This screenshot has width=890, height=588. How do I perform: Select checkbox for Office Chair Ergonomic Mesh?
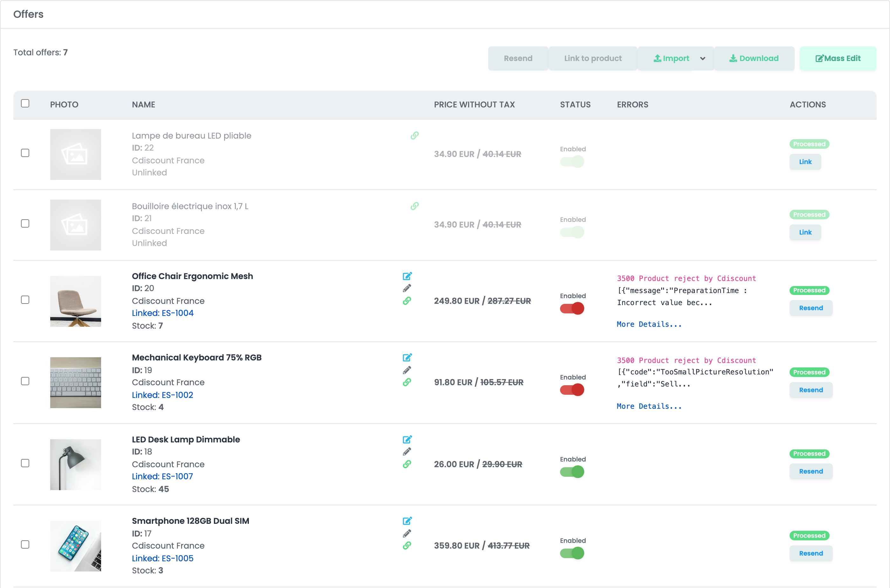pos(25,300)
